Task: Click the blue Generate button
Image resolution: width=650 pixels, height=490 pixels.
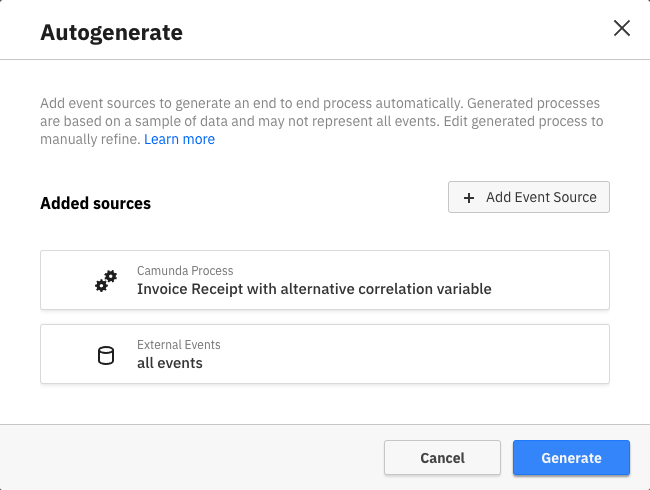Action: [x=571, y=458]
